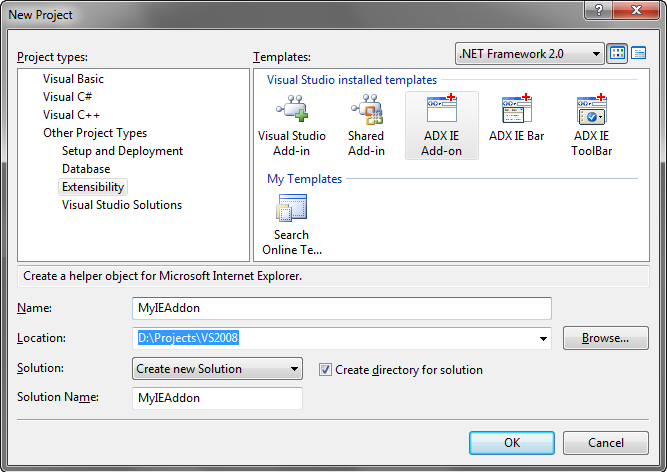Screen dimensions: 667x472
Task: Toggle Create directory for solution checkbox
Action: 325,370
